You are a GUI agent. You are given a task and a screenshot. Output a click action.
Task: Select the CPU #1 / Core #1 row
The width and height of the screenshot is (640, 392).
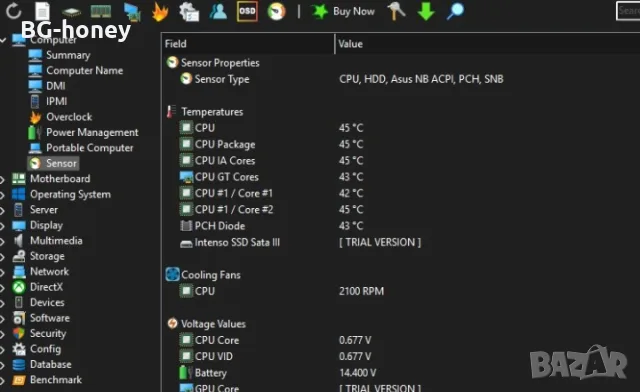[x=401, y=194]
